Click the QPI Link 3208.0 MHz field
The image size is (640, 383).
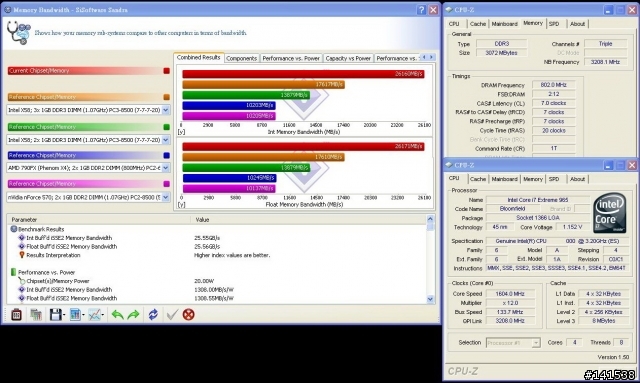point(510,321)
